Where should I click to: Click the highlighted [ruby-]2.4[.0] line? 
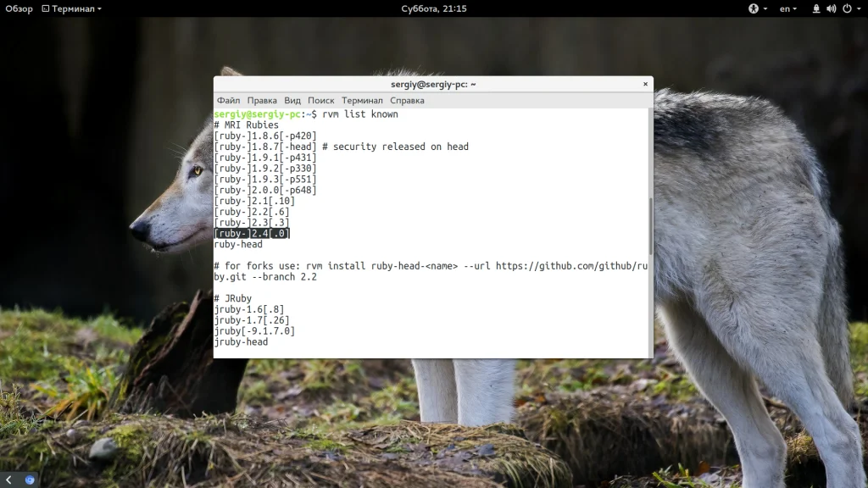tap(252, 234)
